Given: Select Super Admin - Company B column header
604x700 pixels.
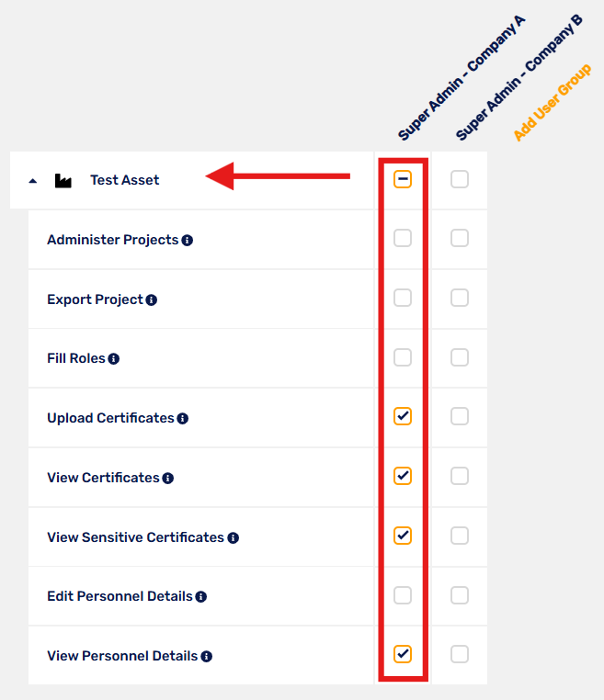Looking at the screenshot, I should (x=519, y=77).
